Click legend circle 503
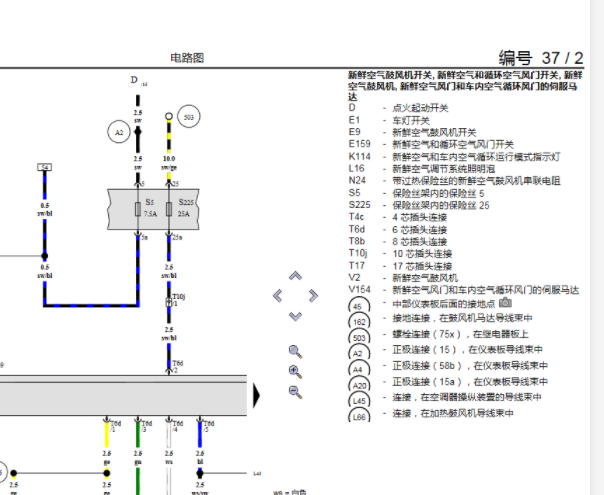The width and height of the screenshot is (604, 495). pos(359,336)
